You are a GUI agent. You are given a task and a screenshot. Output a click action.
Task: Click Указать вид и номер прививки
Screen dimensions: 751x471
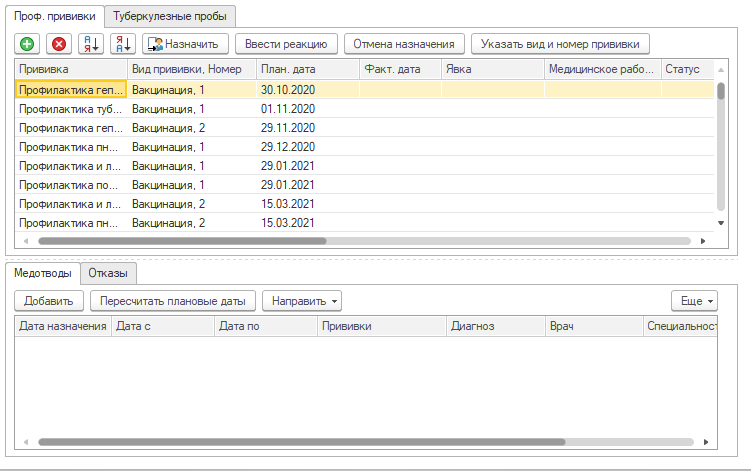[x=561, y=44]
